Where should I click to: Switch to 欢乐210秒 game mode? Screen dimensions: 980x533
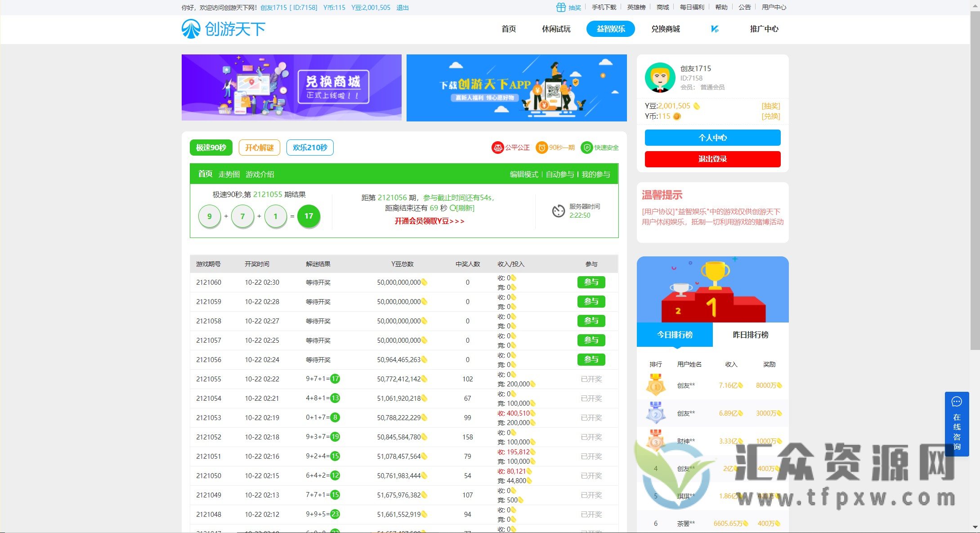pos(310,148)
